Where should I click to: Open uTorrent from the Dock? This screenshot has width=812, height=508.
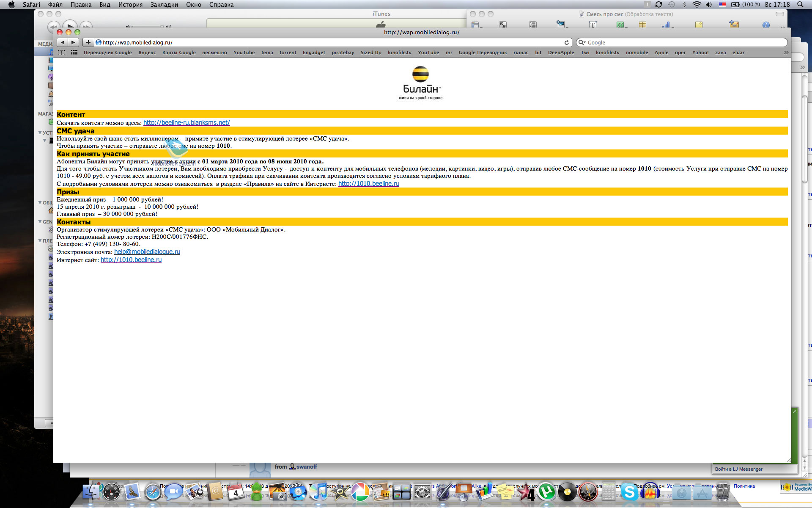[x=546, y=492]
